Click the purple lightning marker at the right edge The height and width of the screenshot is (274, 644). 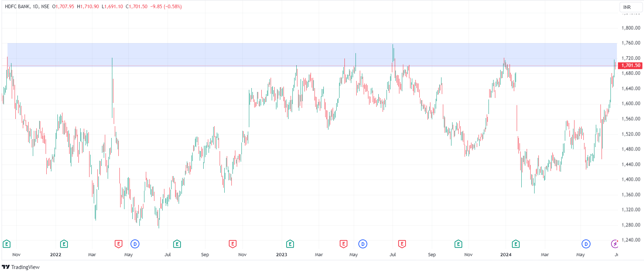pyautogui.click(x=615, y=244)
